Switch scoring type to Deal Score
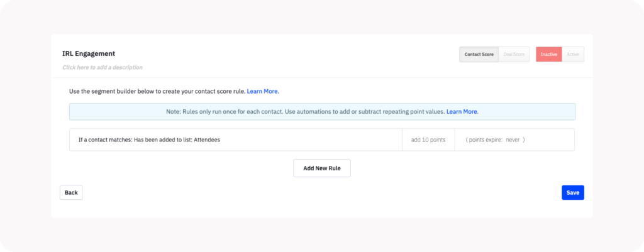The image size is (644, 252). pos(514,54)
